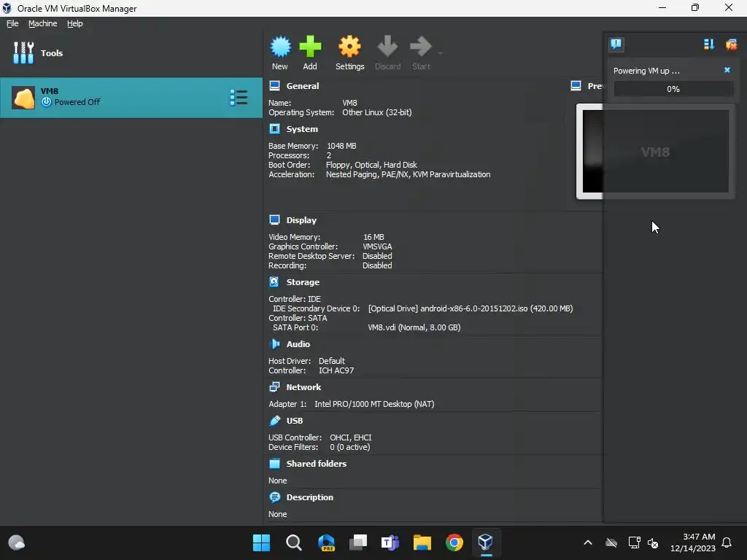Click the Audio section header
This screenshot has height=560, width=747.
point(298,344)
